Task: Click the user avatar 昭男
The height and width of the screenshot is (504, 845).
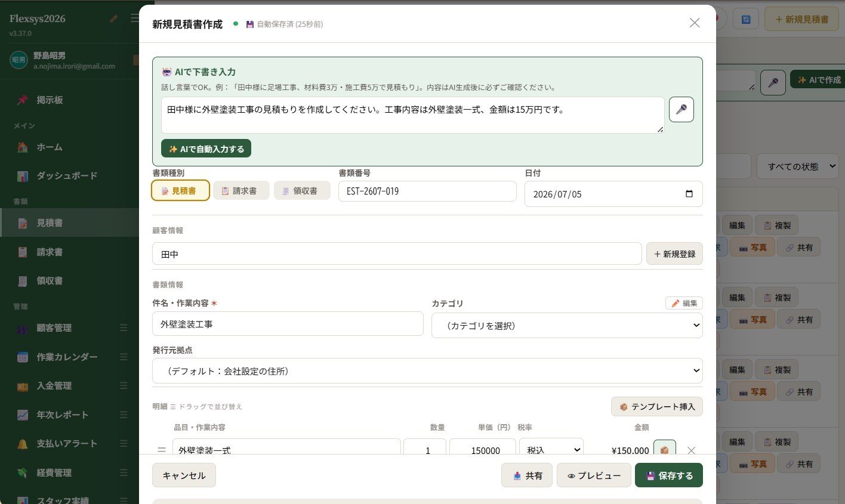Action: (x=18, y=60)
